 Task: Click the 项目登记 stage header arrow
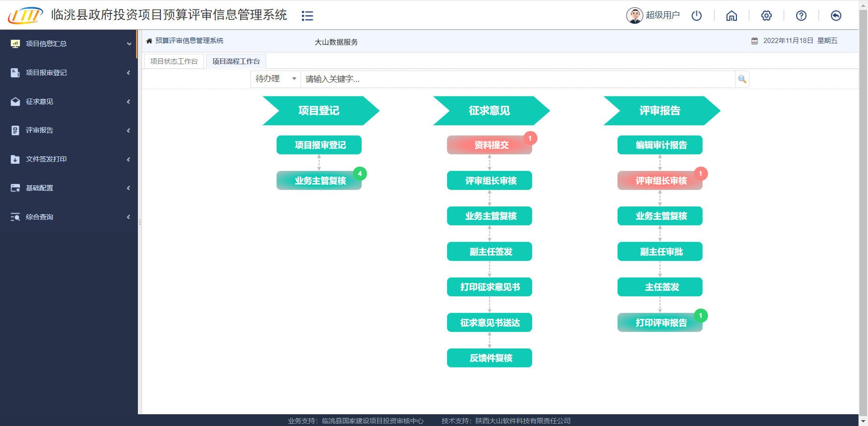tap(321, 111)
